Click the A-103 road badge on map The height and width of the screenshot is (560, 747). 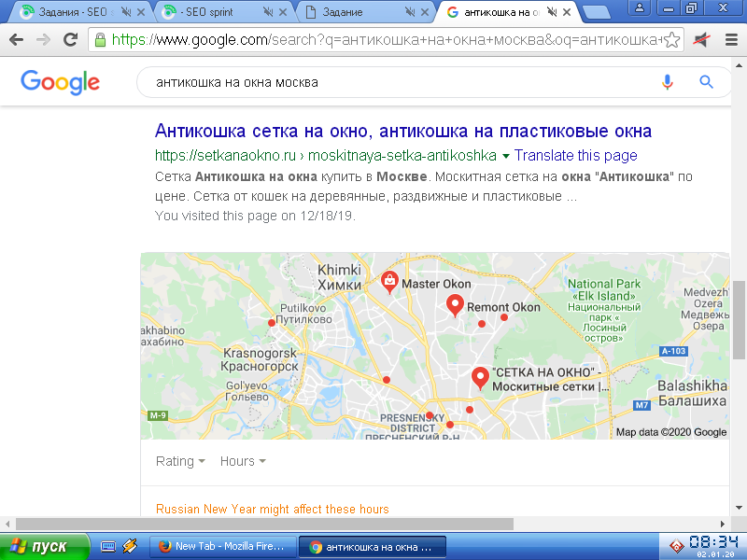pos(673,351)
